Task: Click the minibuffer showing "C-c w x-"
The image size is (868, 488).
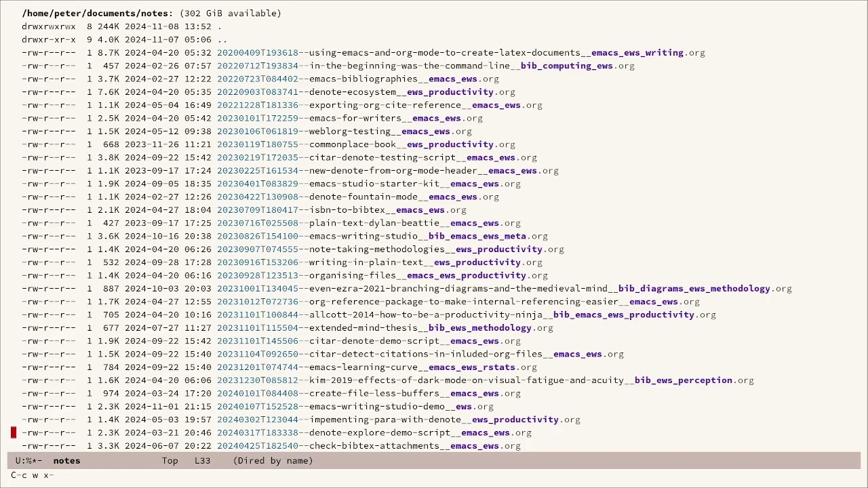Action: (33, 475)
